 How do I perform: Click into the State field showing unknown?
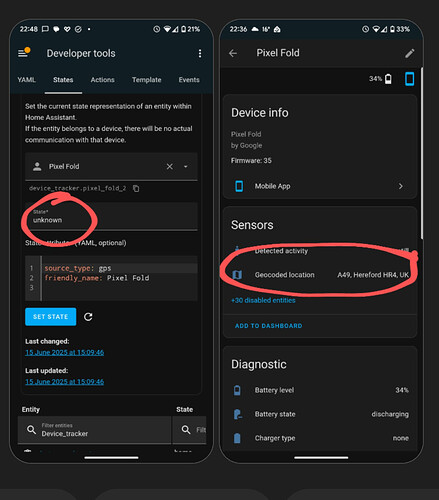[x=111, y=216]
